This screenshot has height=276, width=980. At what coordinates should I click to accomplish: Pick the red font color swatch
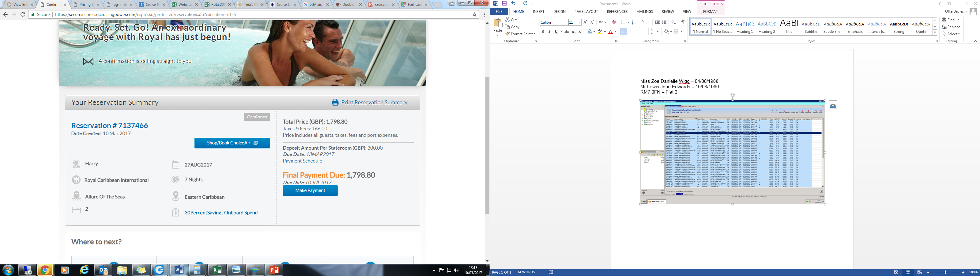click(610, 32)
